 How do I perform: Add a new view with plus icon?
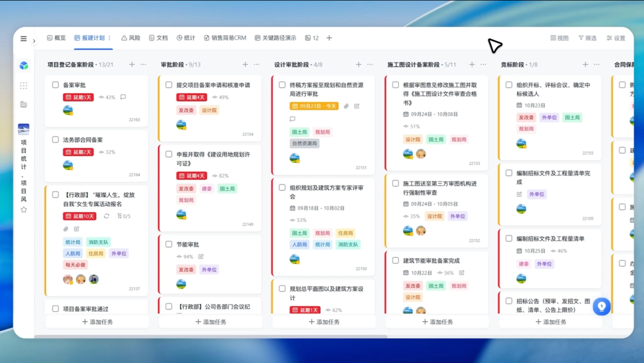pyautogui.click(x=329, y=38)
